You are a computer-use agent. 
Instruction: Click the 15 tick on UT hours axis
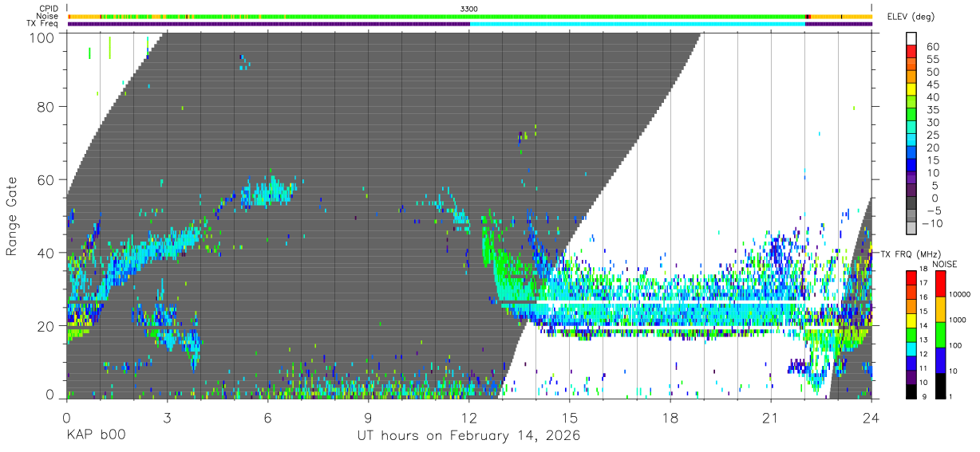pyautogui.click(x=570, y=418)
